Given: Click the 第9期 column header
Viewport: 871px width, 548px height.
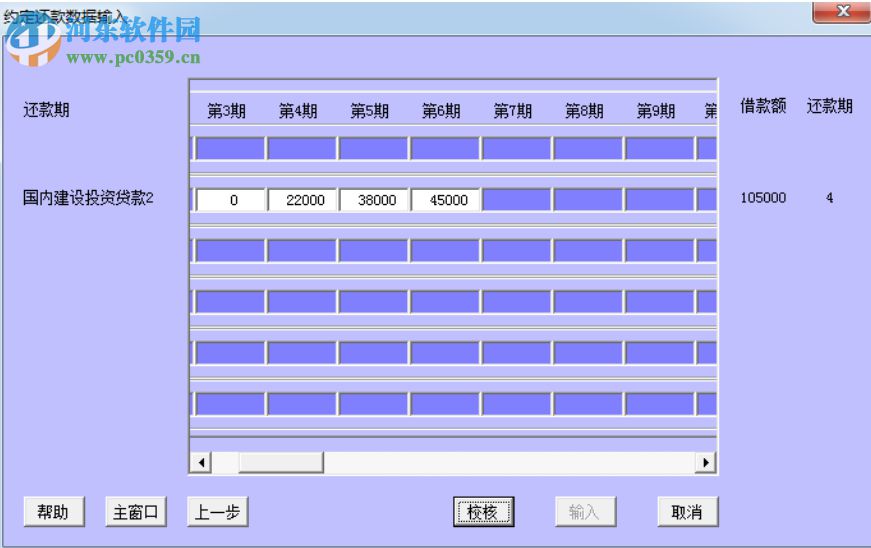Looking at the screenshot, I should tap(657, 111).
